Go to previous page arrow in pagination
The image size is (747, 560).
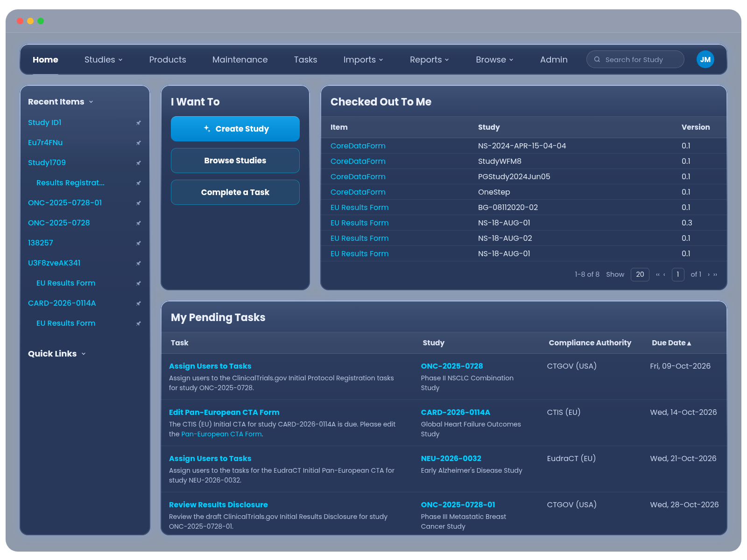[664, 274]
